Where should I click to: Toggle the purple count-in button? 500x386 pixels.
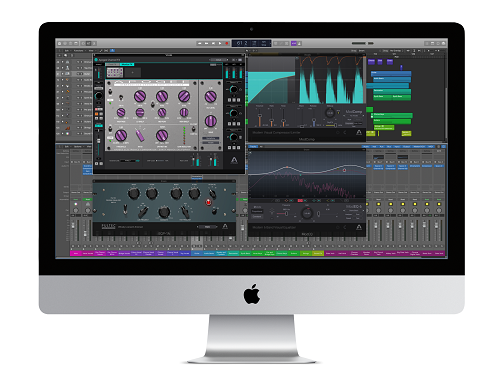point(294,43)
